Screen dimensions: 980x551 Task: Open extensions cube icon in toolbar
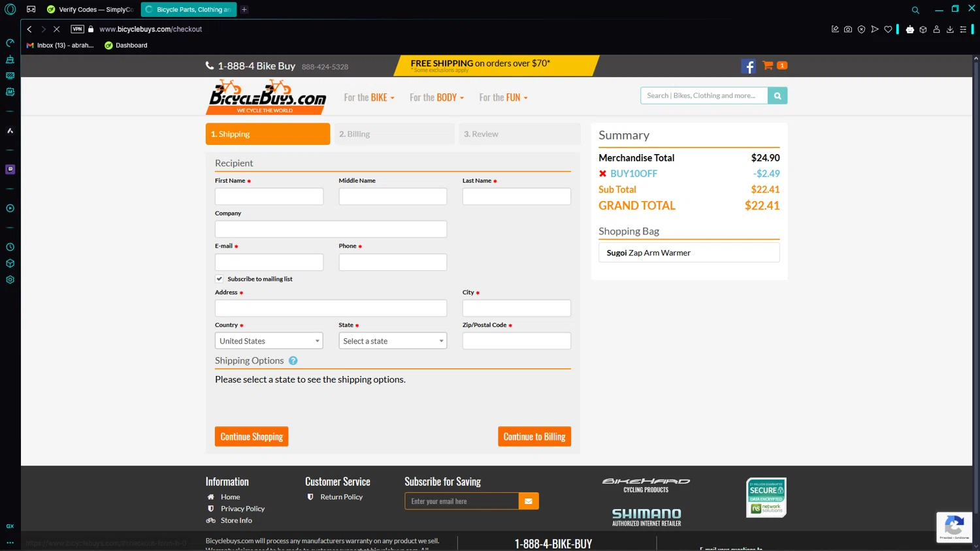point(923,29)
